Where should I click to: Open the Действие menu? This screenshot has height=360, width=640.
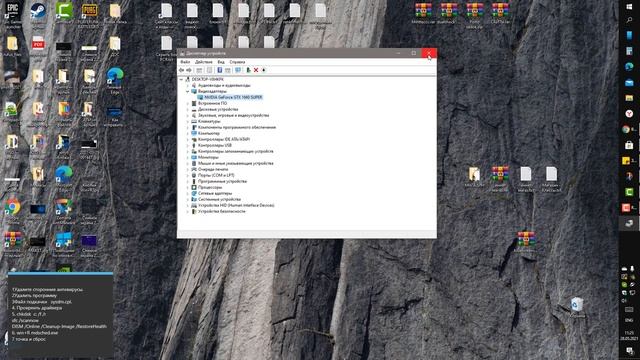[x=203, y=62]
